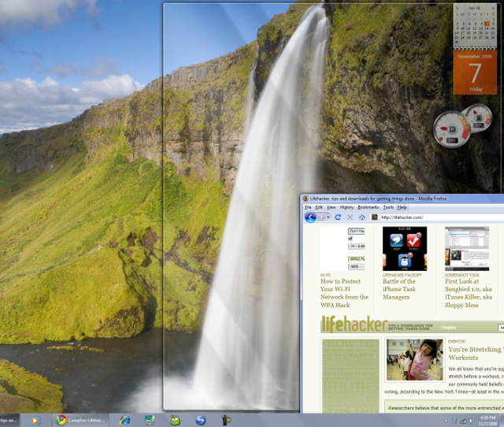Click the battery tray icon near the clock
Screen dimensions: 504x427
454,421
